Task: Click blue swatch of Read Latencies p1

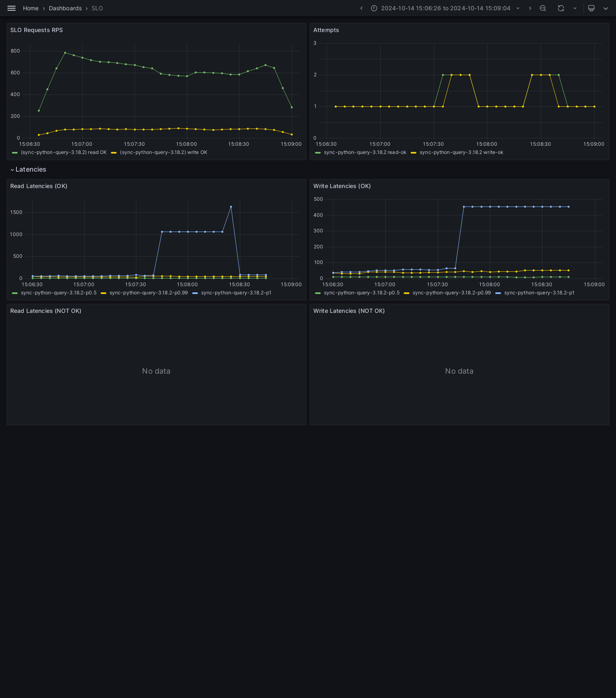Action: 195,293
